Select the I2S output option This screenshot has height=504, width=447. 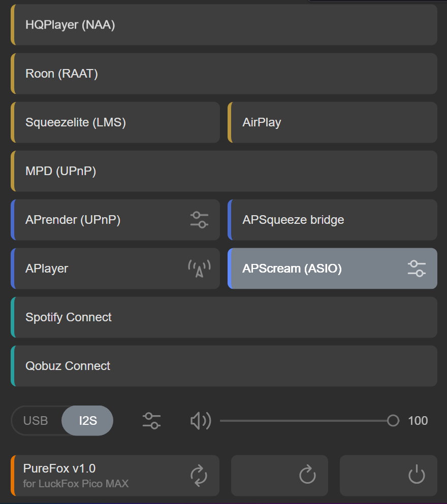click(x=87, y=421)
